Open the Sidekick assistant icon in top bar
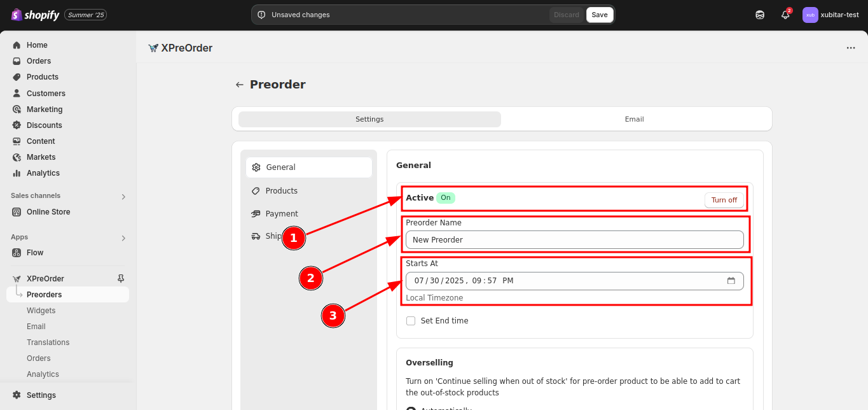Image resolution: width=868 pixels, height=410 pixels. (760, 15)
